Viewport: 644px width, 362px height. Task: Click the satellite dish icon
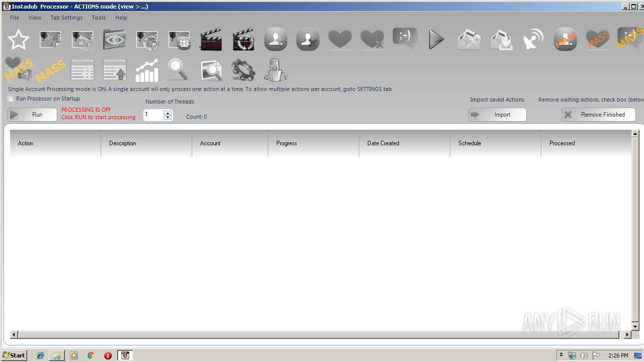coord(533,39)
